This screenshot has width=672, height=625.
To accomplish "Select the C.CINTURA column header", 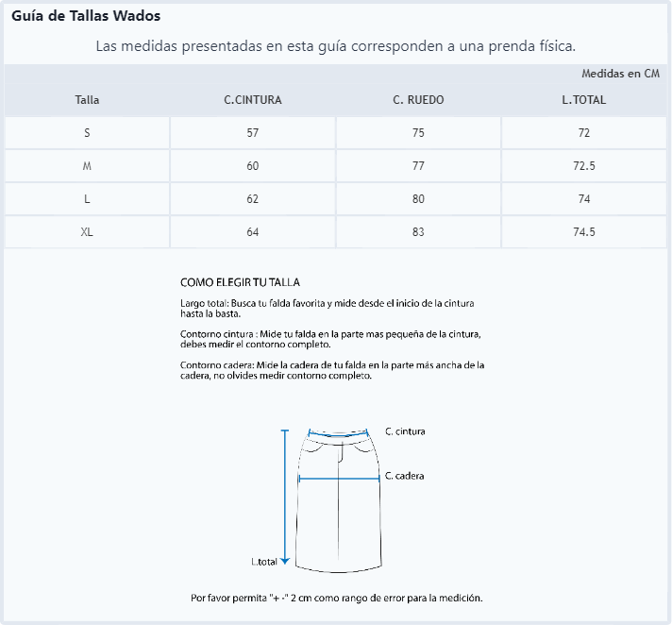I will [252, 100].
